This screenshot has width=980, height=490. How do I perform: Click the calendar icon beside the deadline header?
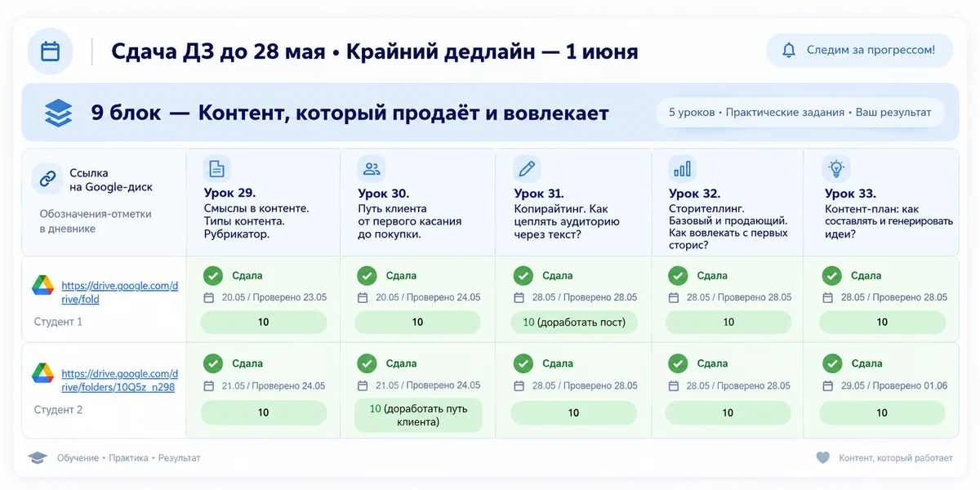coord(50,51)
